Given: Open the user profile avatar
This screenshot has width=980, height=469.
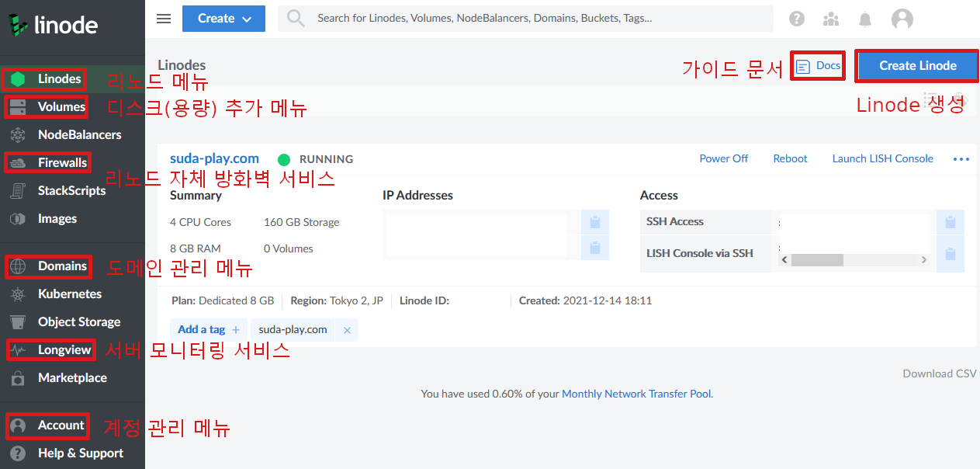Looking at the screenshot, I should point(902,19).
